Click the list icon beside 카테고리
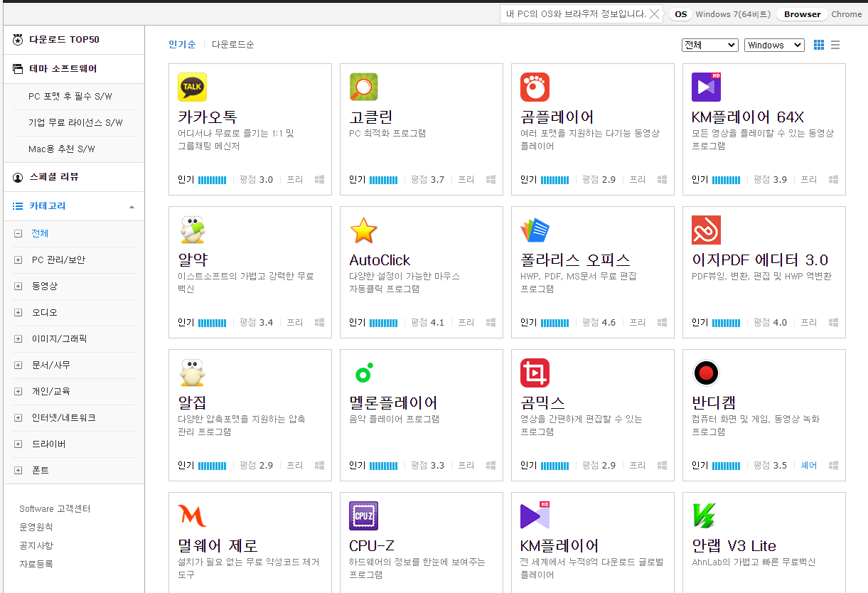Image resolution: width=868 pixels, height=593 pixels. [18, 206]
